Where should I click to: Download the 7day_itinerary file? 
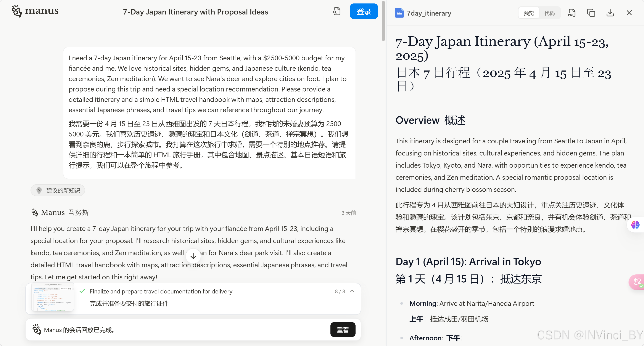click(x=610, y=13)
